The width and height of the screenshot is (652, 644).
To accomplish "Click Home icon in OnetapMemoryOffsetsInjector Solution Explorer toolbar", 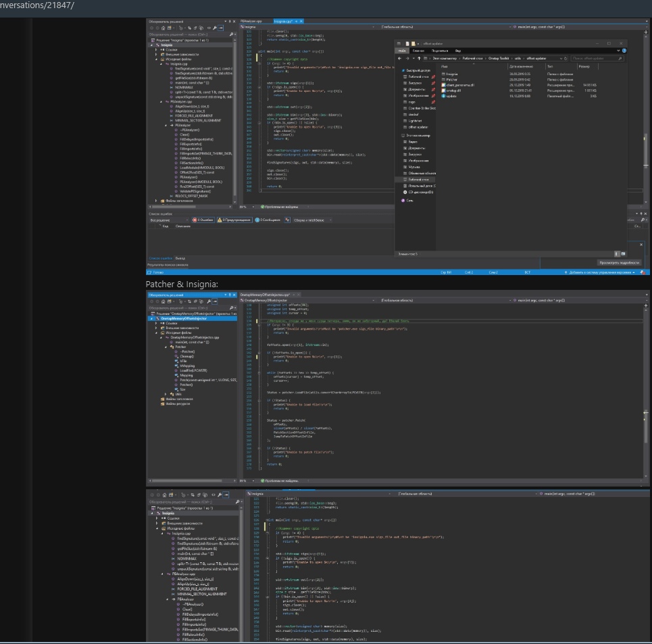I will pyautogui.click(x=163, y=301).
